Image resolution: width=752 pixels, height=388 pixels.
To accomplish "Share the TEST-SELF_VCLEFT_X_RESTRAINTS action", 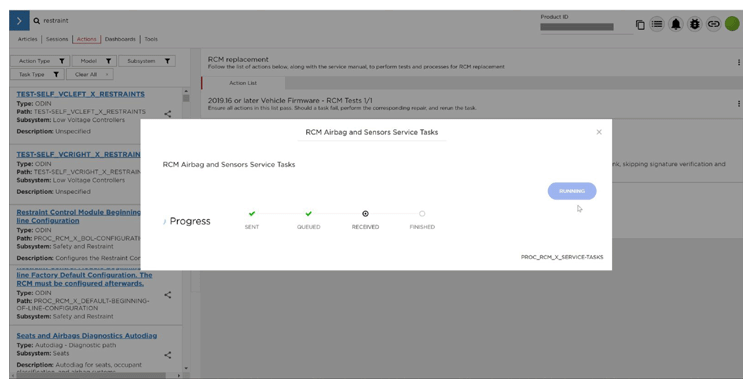I will [x=167, y=114].
